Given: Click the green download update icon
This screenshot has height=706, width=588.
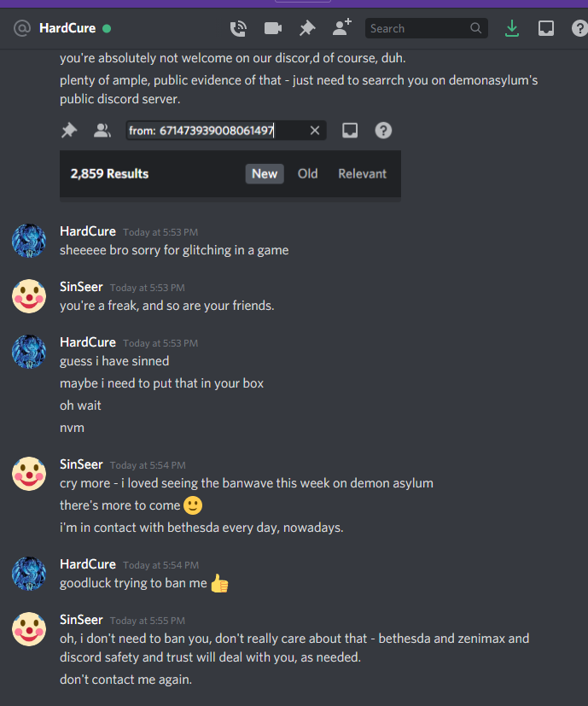Looking at the screenshot, I should pos(511,28).
